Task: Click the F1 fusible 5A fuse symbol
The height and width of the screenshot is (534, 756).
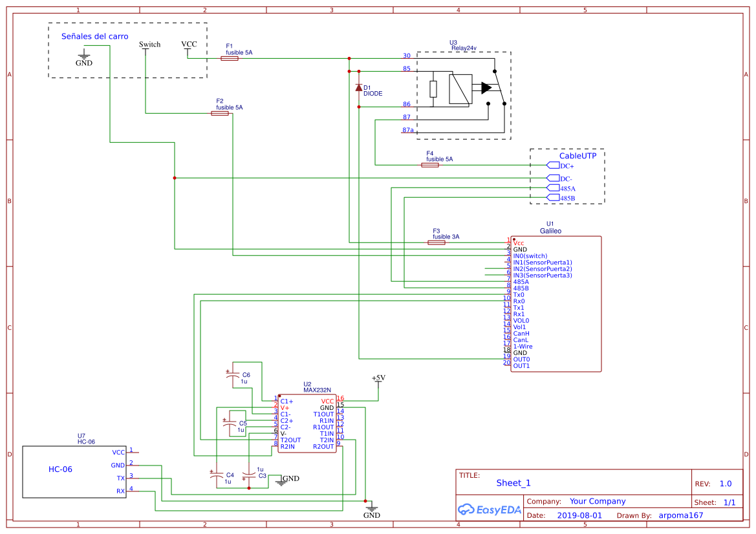Action: click(x=230, y=58)
